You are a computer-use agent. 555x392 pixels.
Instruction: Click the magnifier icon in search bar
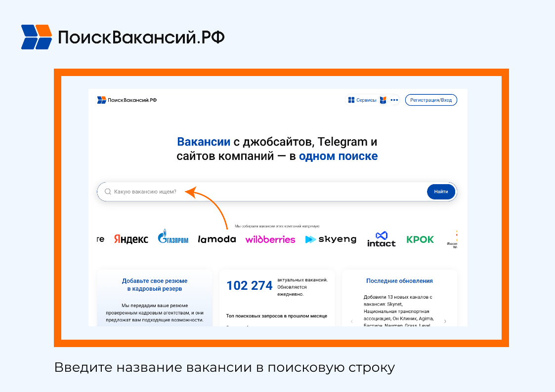pos(108,192)
